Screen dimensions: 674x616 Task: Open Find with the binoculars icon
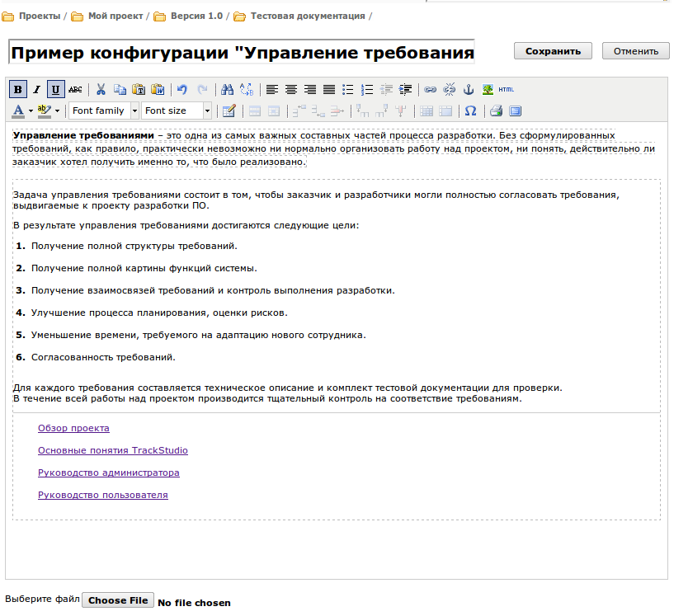[x=227, y=89]
